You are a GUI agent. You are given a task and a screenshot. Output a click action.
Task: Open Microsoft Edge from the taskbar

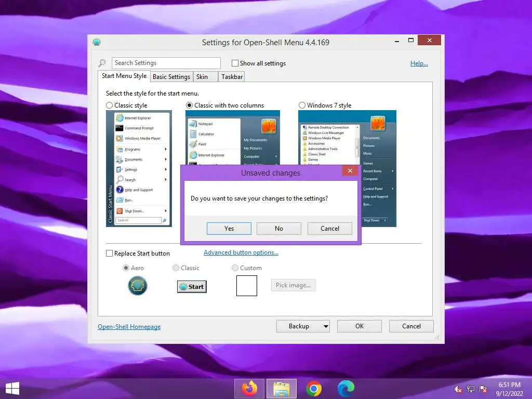345,389
